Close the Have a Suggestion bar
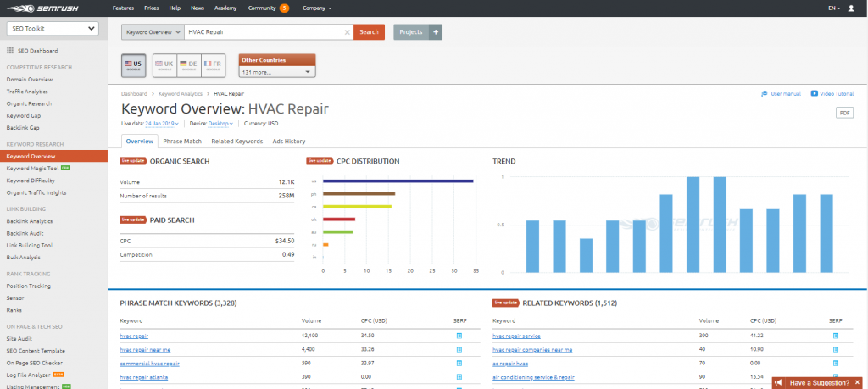The image size is (868, 389). tap(858, 382)
